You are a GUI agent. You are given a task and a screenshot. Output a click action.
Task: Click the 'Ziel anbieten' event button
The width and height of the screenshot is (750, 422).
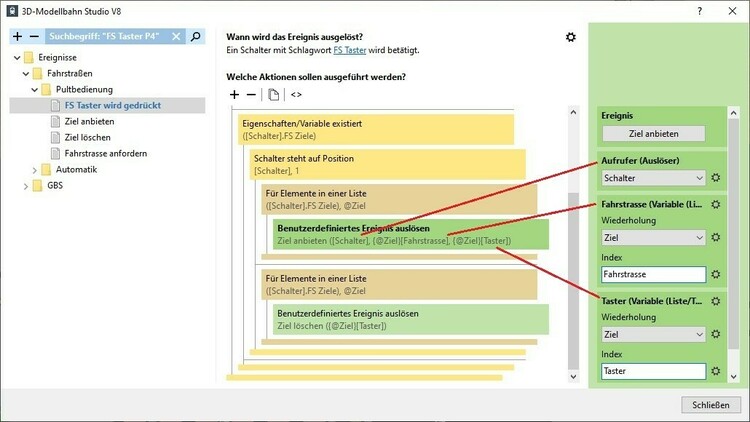[653, 134]
